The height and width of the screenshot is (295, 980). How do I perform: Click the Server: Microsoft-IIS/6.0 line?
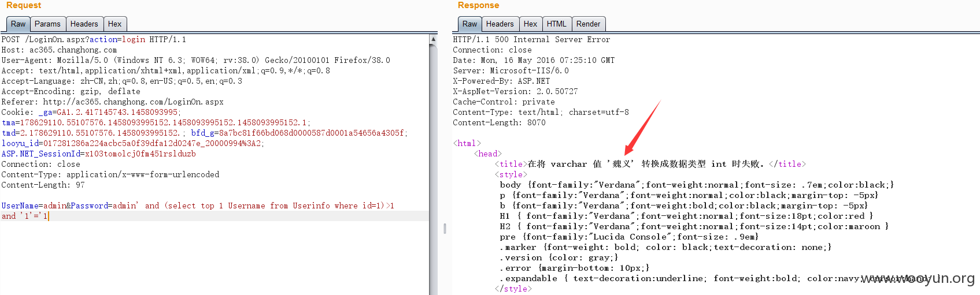tap(511, 70)
